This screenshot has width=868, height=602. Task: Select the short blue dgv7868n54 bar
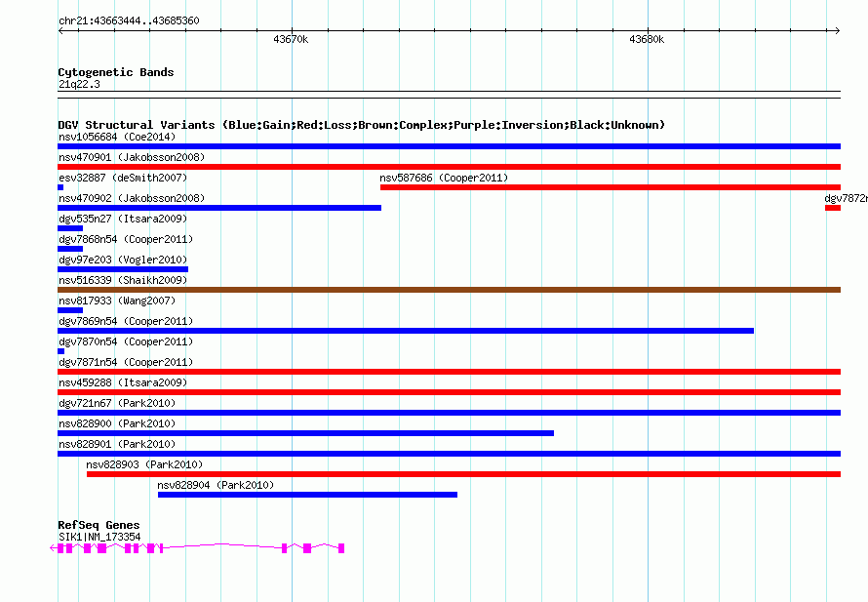(70, 249)
